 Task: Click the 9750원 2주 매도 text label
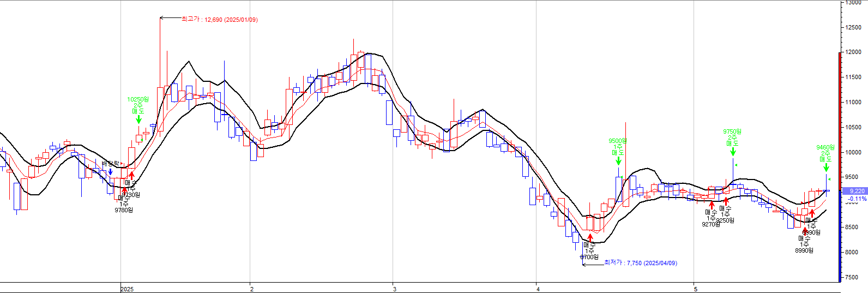point(733,139)
